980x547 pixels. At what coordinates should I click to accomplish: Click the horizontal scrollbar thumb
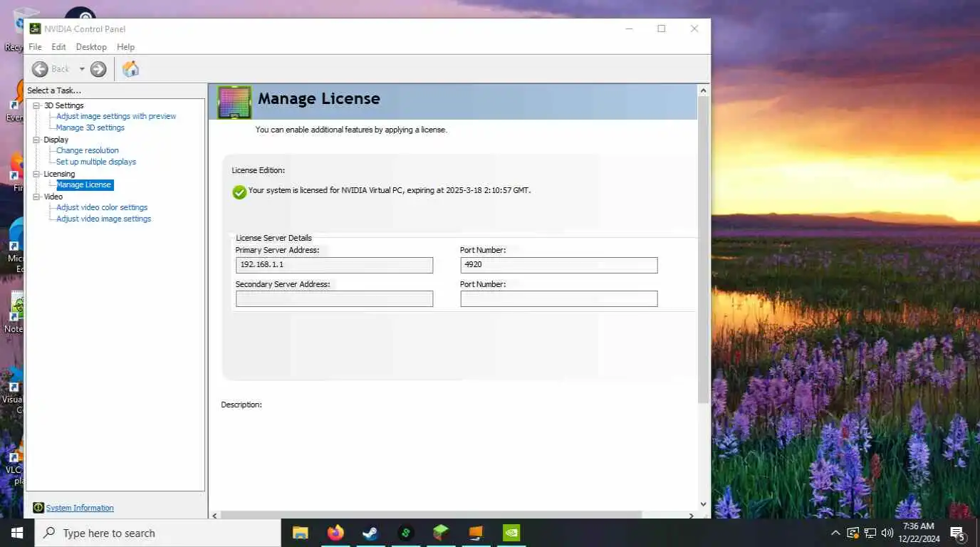pos(431,515)
